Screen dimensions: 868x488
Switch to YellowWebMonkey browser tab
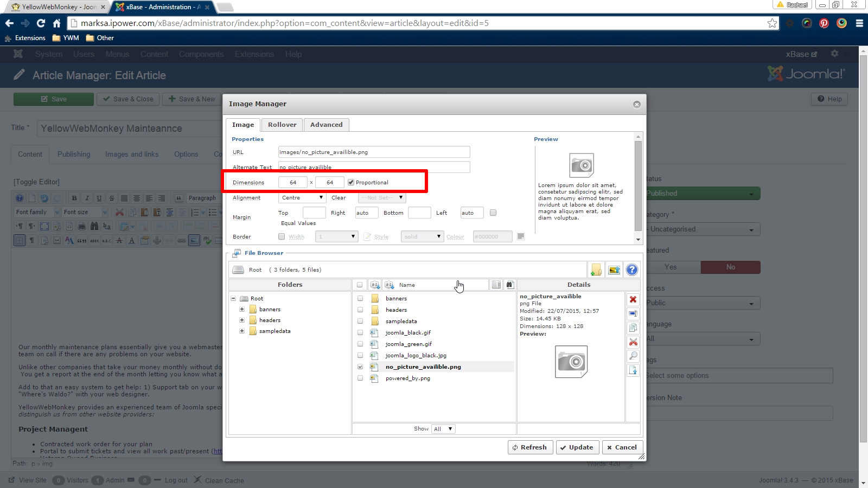[x=59, y=7]
